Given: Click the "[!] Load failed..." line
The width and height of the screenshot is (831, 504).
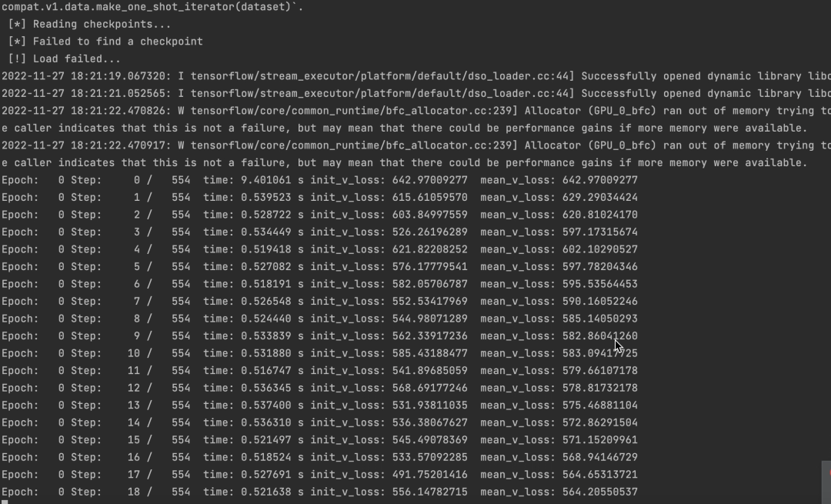Looking at the screenshot, I should click(x=65, y=58).
